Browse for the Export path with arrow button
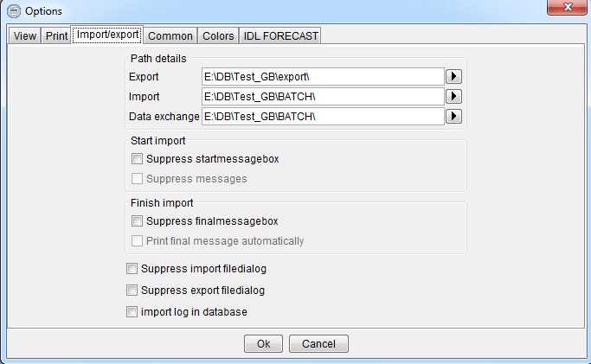Image resolution: width=591 pixels, height=364 pixels. [x=453, y=76]
